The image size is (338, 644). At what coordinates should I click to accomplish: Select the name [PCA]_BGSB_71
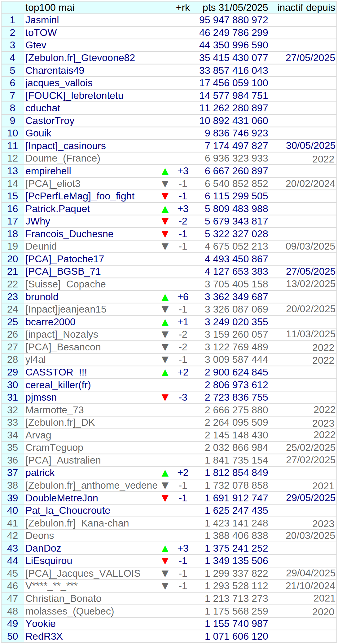(x=63, y=271)
